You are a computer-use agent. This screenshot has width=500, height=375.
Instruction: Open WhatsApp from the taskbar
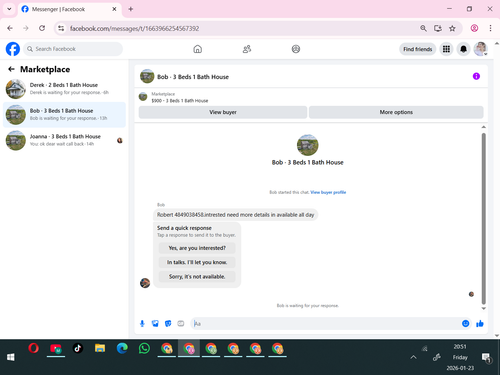144,349
